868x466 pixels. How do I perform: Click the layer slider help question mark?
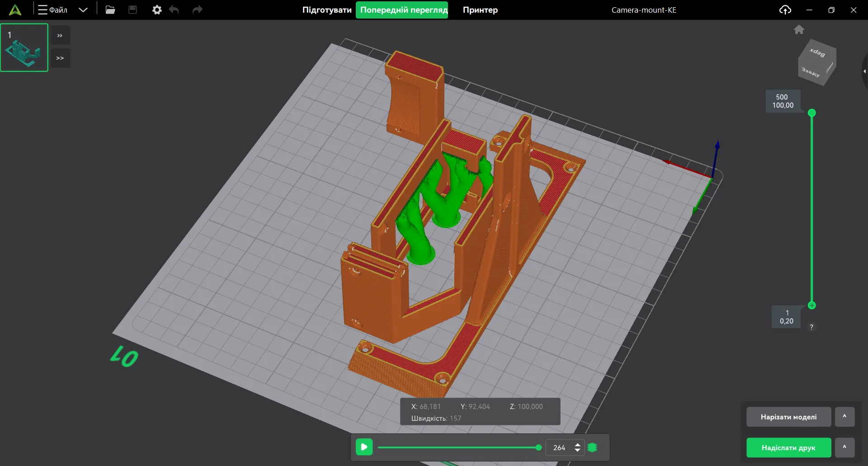[811, 327]
